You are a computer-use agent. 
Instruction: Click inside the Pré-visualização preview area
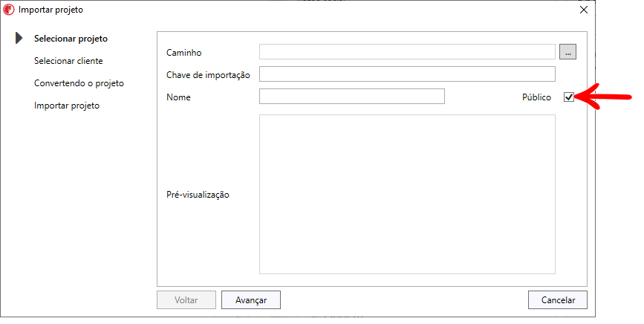[407, 194]
